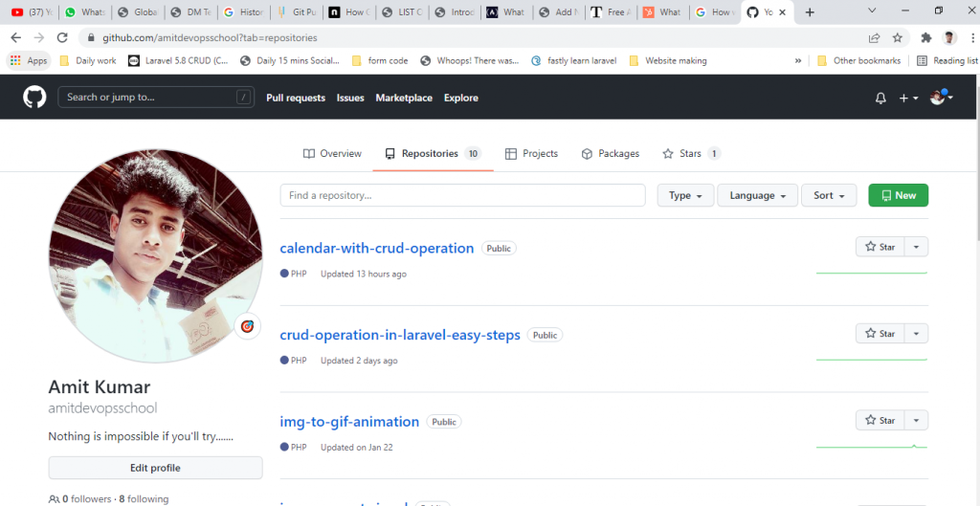Open a new browser tab with plus icon
The image size is (980, 506).
[x=810, y=12]
